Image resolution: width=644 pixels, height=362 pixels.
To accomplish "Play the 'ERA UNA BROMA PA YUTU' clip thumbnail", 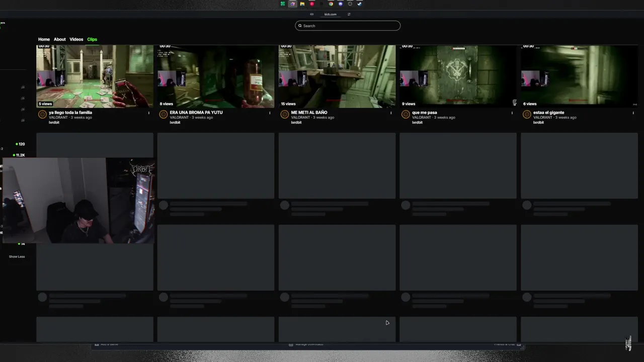I will [x=216, y=76].
